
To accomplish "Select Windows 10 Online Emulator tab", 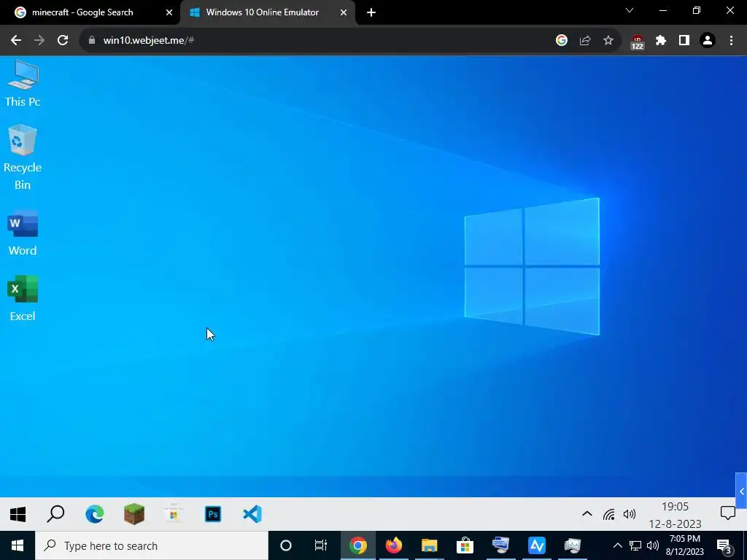I will click(268, 12).
